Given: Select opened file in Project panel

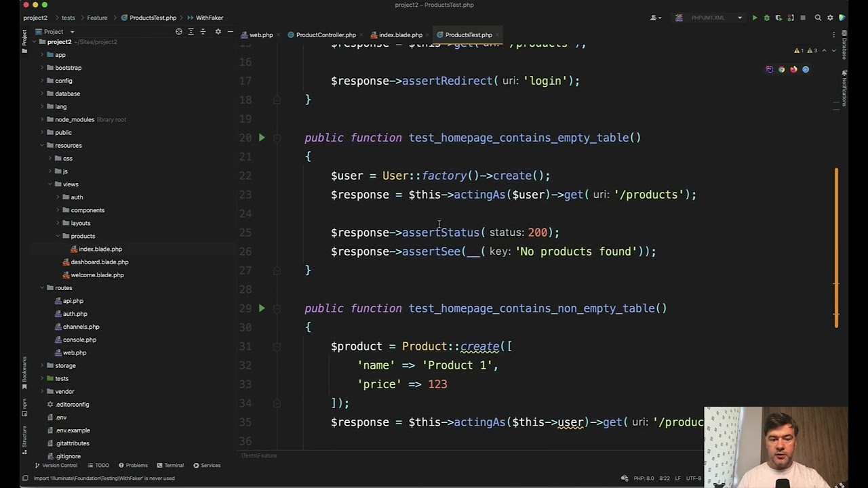Looking at the screenshot, I should [x=179, y=32].
